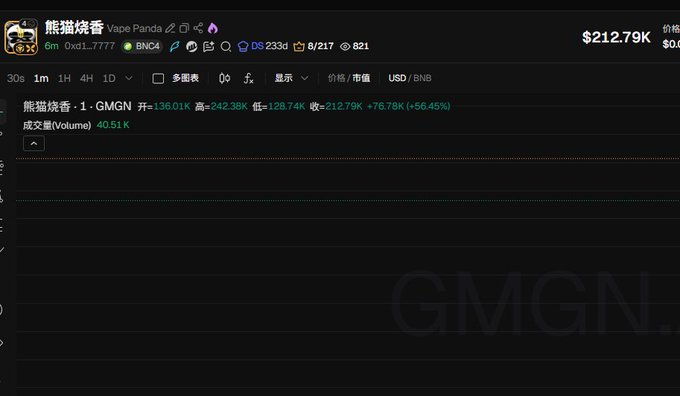Copy contract address 0xd1...7777
680x396 pixels.
(90, 46)
